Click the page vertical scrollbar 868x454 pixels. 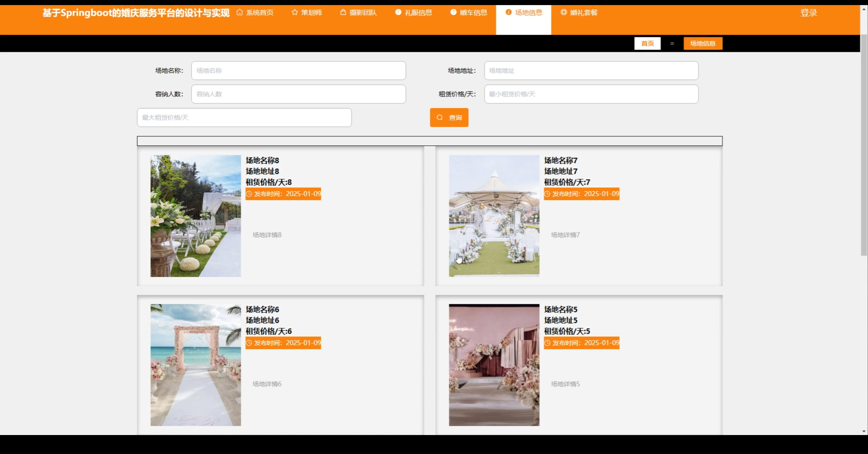[864, 146]
